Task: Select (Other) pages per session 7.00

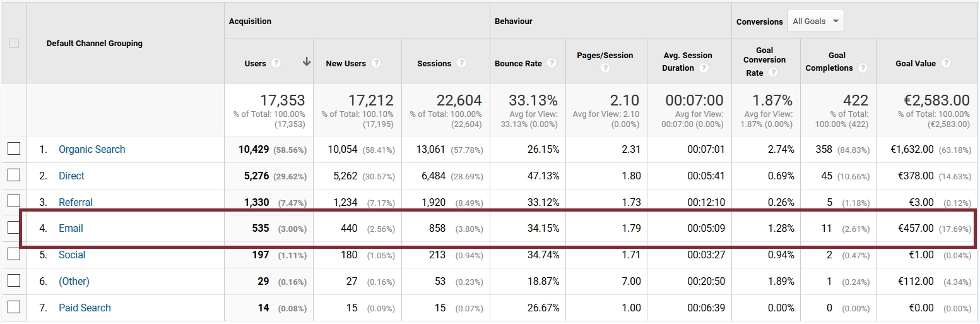Action: tap(630, 282)
